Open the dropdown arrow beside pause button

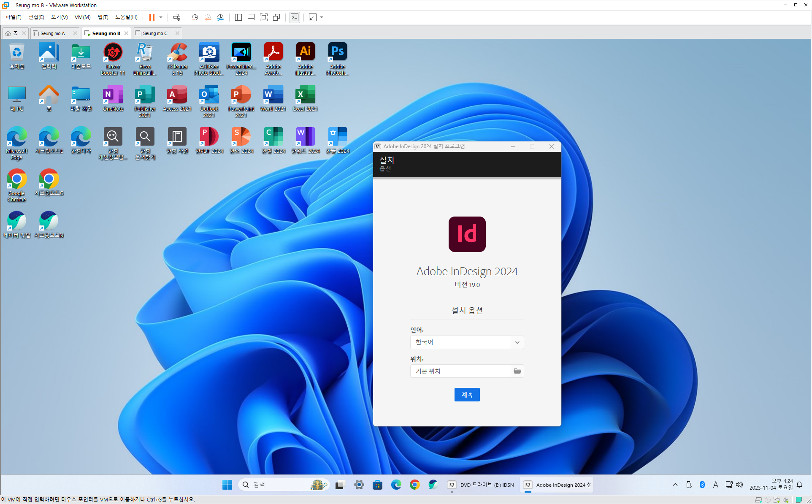coord(161,17)
